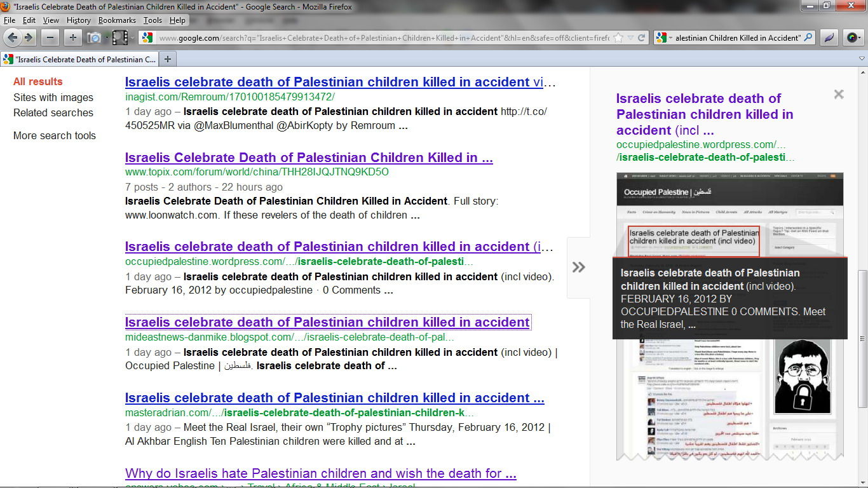868x488 pixels.
Task: Click the zoom in plus toolbar button
Action: tap(72, 37)
